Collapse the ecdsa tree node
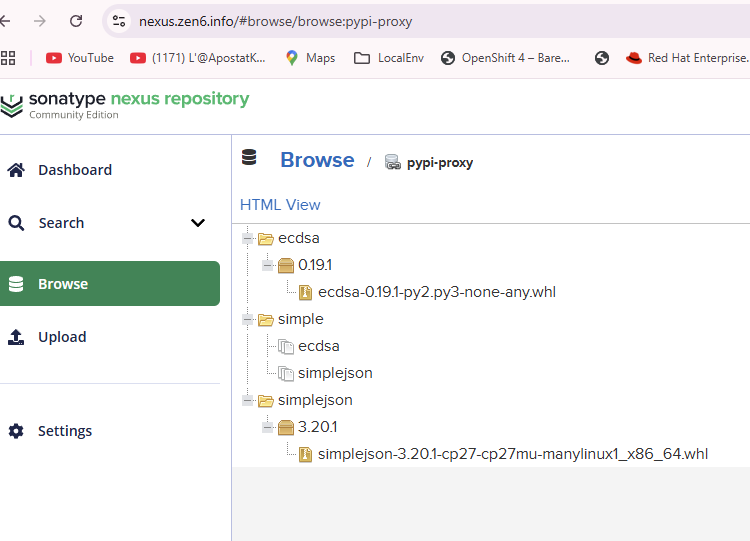Image resolution: width=750 pixels, height=541 pixels. click(x=247, y=239)
